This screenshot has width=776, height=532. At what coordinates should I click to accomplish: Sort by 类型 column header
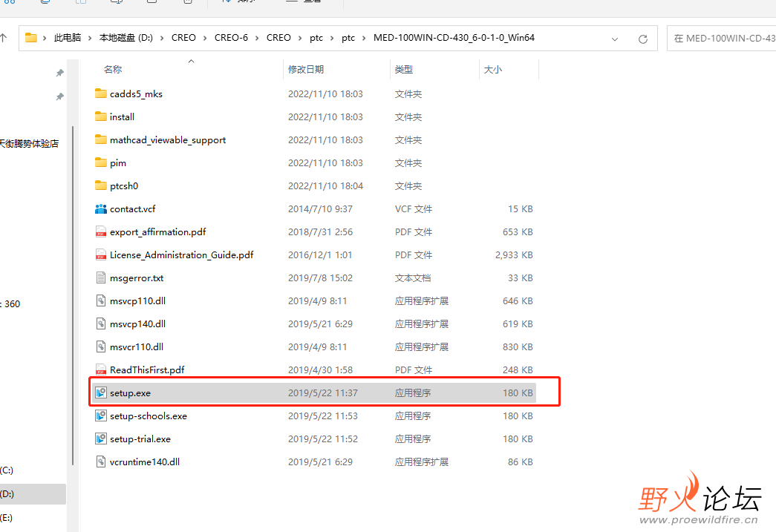(404, 70)
